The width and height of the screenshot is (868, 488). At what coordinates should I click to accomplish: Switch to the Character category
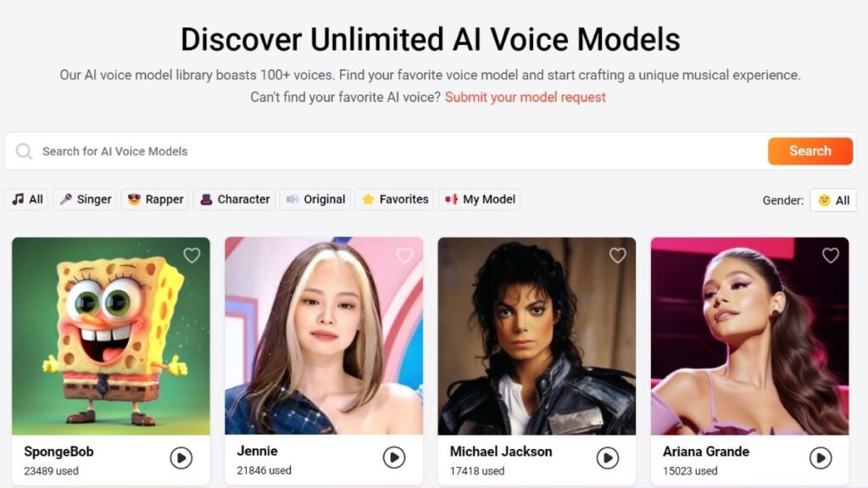(234, 200)
